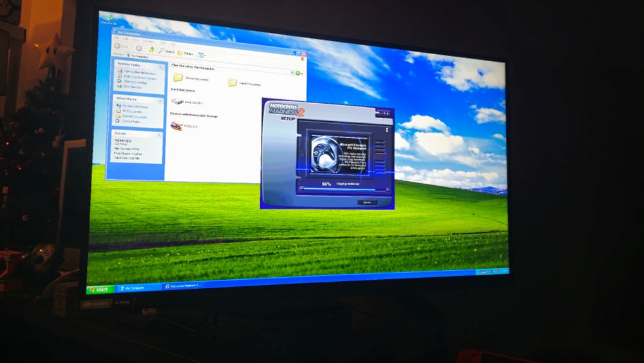This screenshot has height=363, width=644.
Task: Click Add or remove programs link
Action: pos(137,77)
